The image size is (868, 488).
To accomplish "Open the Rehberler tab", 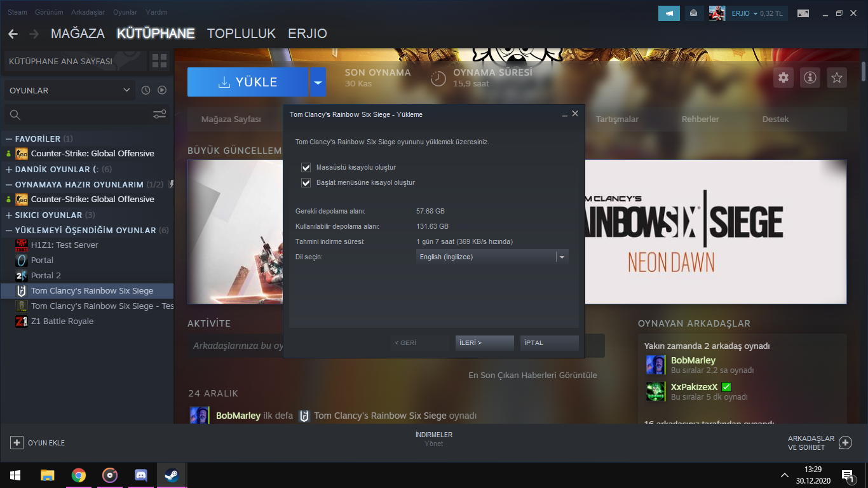I will [x=700, y=119].
